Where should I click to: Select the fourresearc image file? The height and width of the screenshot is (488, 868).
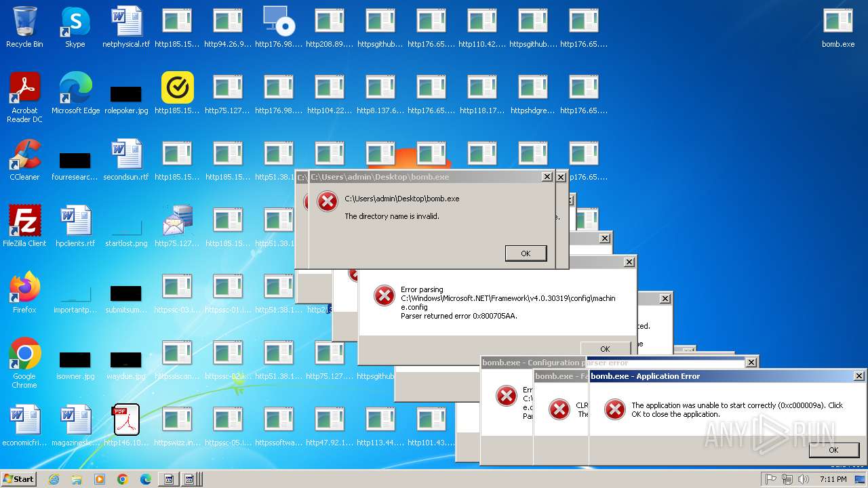point(75,160)
